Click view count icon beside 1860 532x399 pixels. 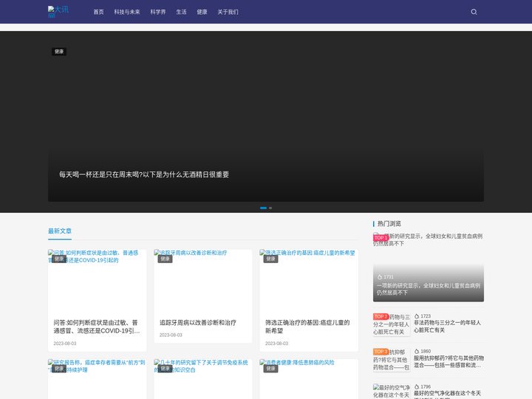[417, 352]
